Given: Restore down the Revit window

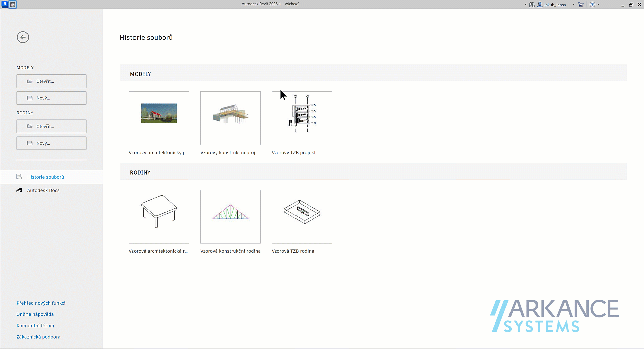Looking at the screenshot, I should 631,5.
